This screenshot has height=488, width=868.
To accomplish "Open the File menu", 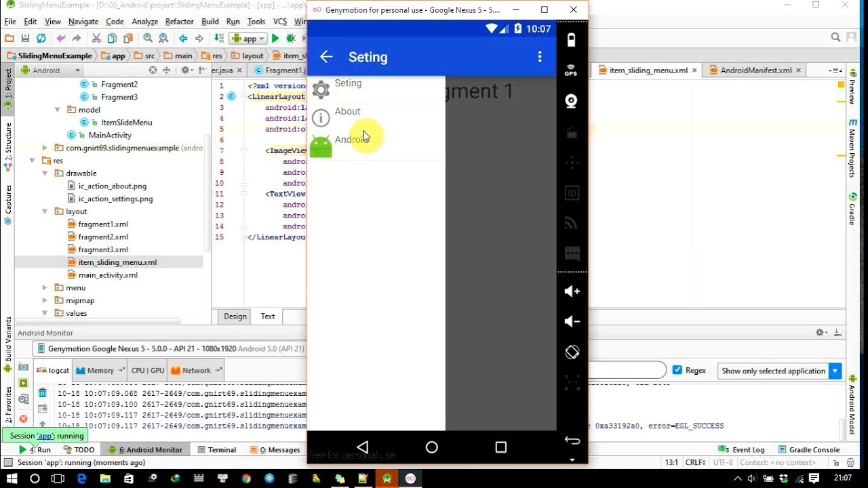I will [10, 22].
